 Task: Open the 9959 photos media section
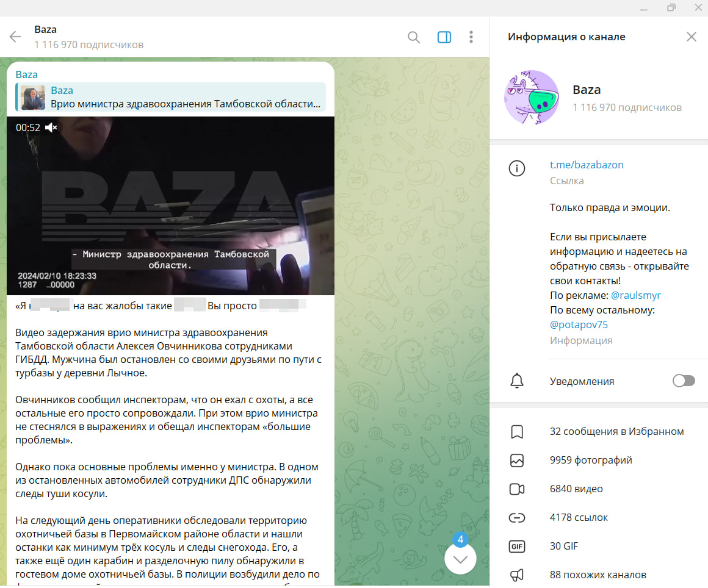click(x=590, y=461)
